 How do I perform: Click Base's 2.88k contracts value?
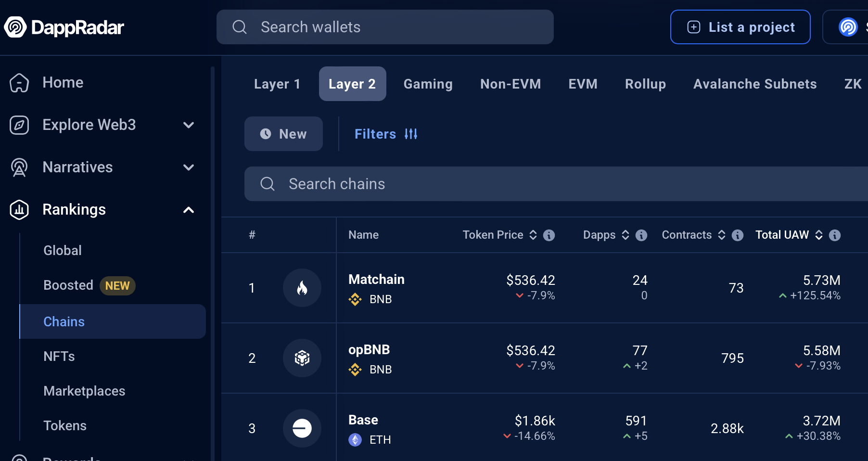[727, 428]
